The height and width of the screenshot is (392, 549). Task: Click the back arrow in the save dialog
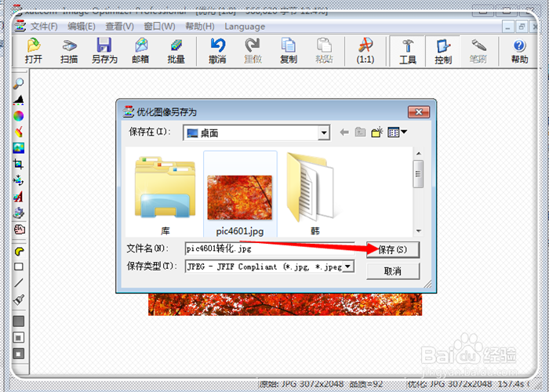click(344, 132)
